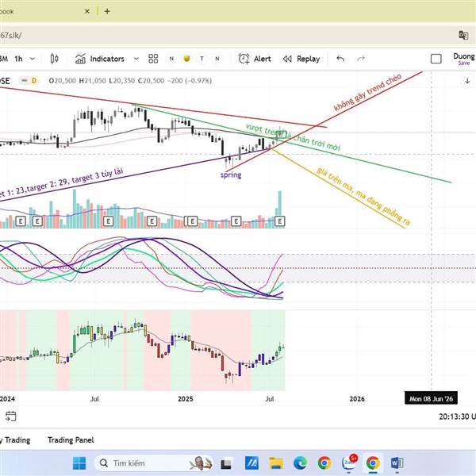Select the 'không gãy trend chéo' label
This screenshot has width=476, height=476.
pos(367,92)
